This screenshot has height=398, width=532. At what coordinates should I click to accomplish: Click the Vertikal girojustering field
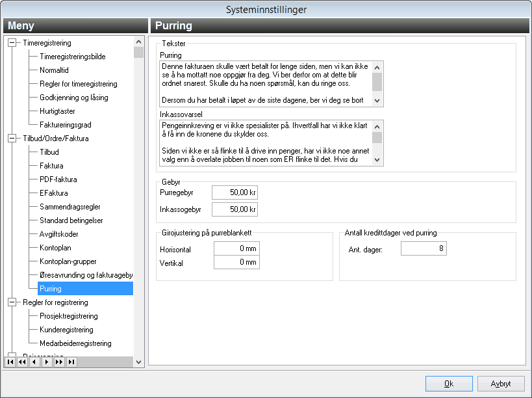click(237, 262)
